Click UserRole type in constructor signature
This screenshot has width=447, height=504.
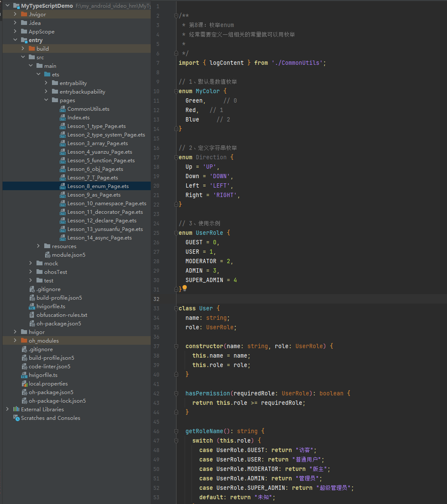coord(309,346)
